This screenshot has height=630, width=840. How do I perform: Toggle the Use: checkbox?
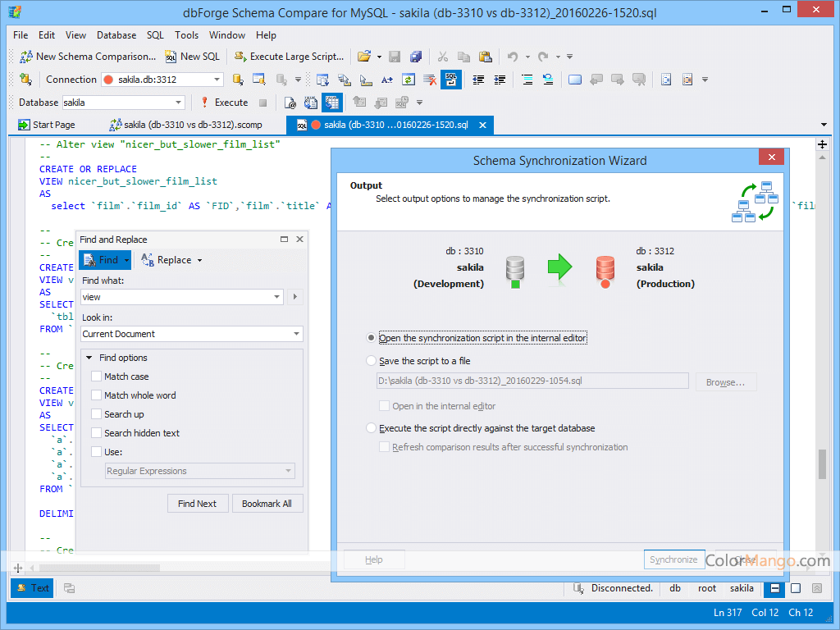(x=97, y=452)
